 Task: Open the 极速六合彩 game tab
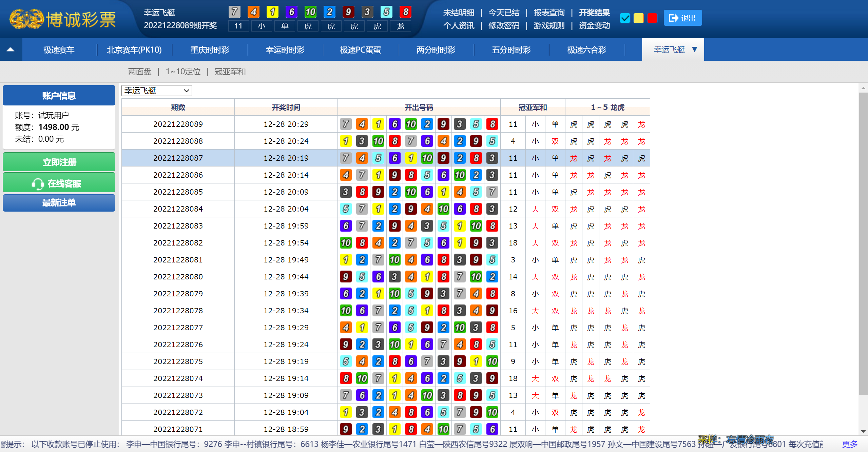pyautogui.click(x=586, y=50)
